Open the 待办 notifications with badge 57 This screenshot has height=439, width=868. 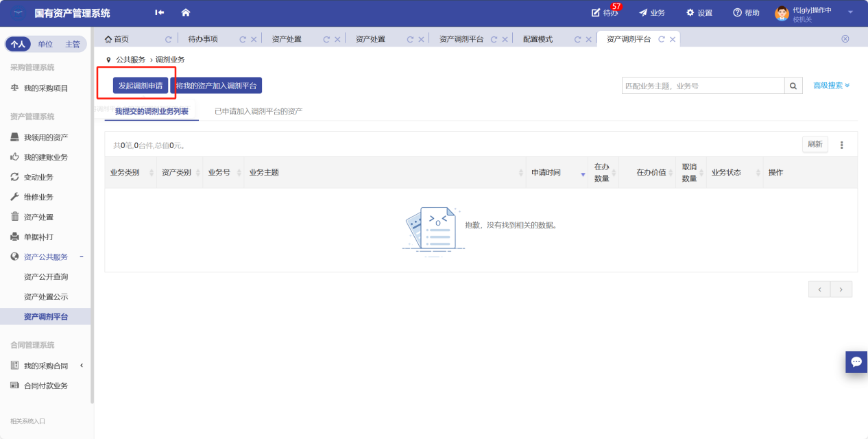tap(605, 13)
